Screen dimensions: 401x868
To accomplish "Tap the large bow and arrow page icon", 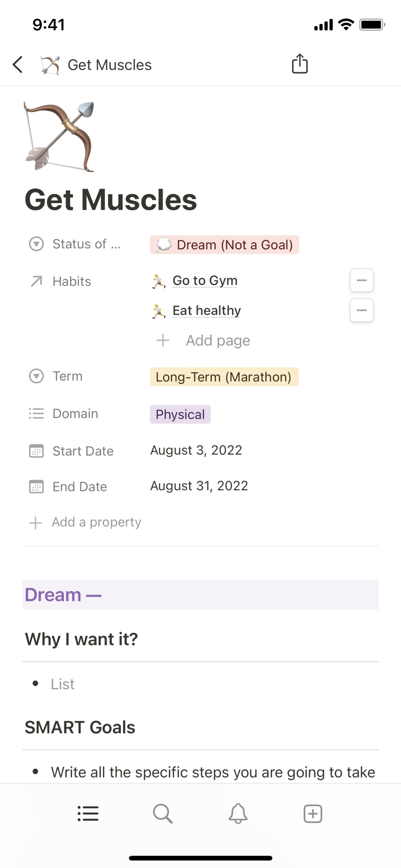I will click(x=60, y=137).
